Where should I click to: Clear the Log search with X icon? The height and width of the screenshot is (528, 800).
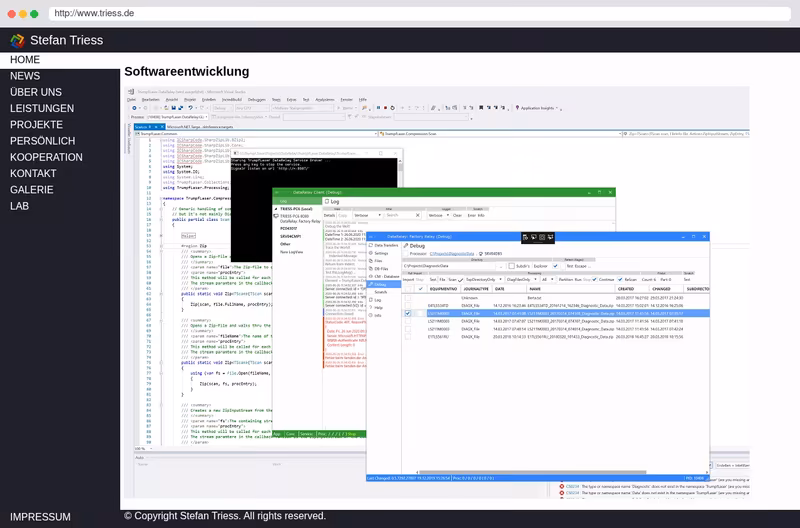(418, 215)
